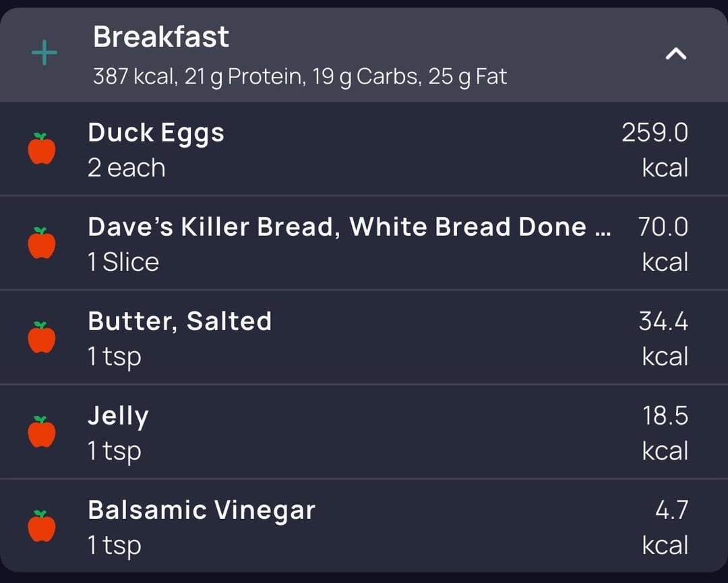Select the Balsamic Vinegar entry name
Image resolution: width=728 pixels, height=583 pixels.
point(201,510)
